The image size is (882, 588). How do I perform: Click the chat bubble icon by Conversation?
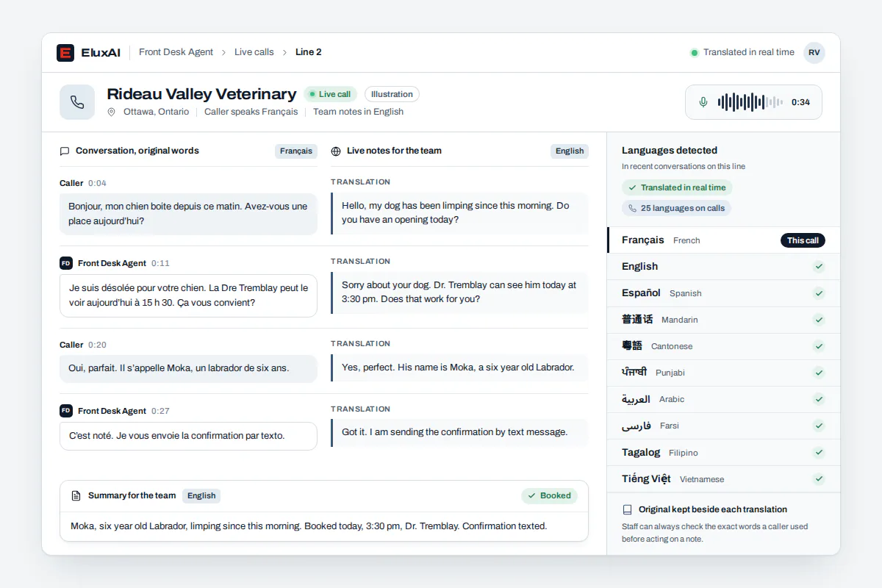(x=65, y=151)
